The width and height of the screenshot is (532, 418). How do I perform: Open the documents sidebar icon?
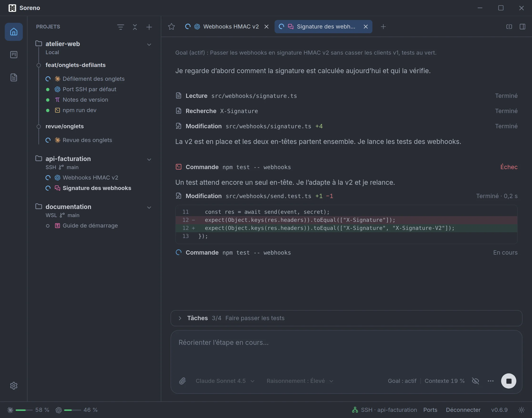pyautogui.click(x=14, y=77)
